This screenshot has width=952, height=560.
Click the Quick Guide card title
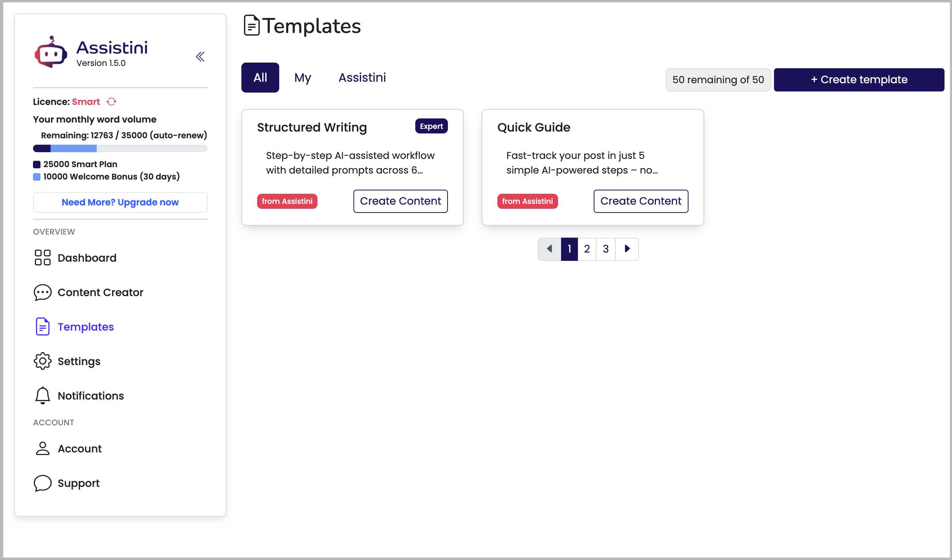click(x=534, y=127)
